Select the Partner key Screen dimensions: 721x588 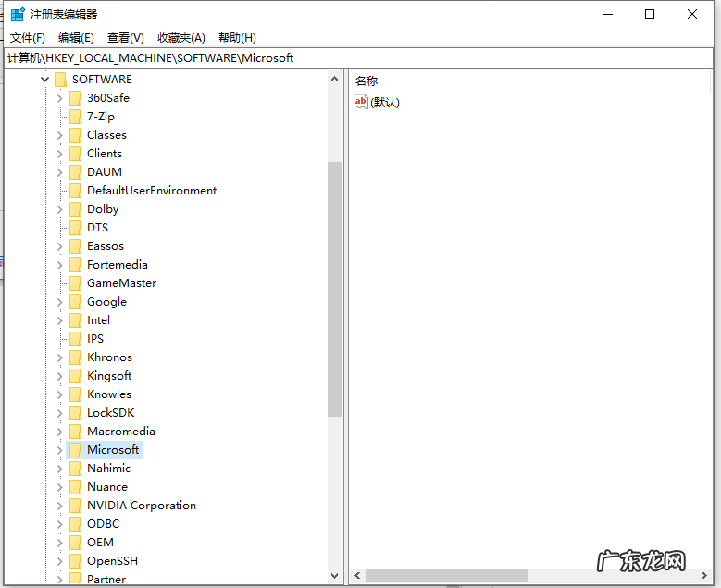click(106, 579)
